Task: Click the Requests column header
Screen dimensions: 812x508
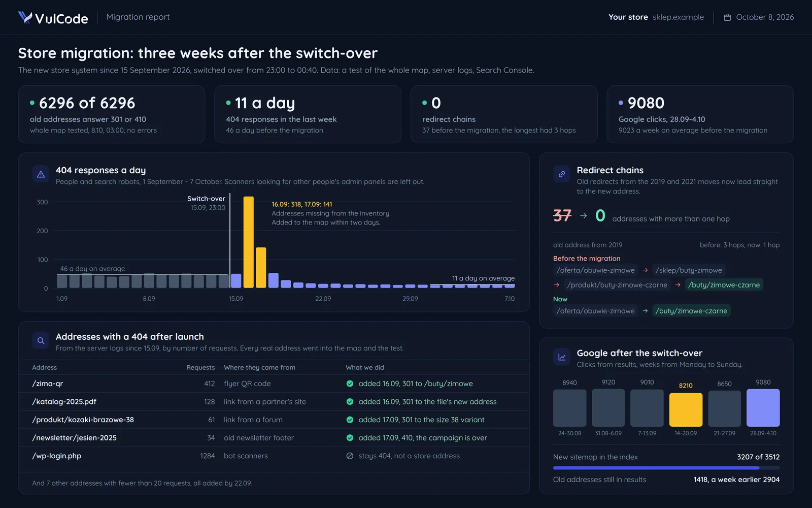Action: (x=200, y=367)
